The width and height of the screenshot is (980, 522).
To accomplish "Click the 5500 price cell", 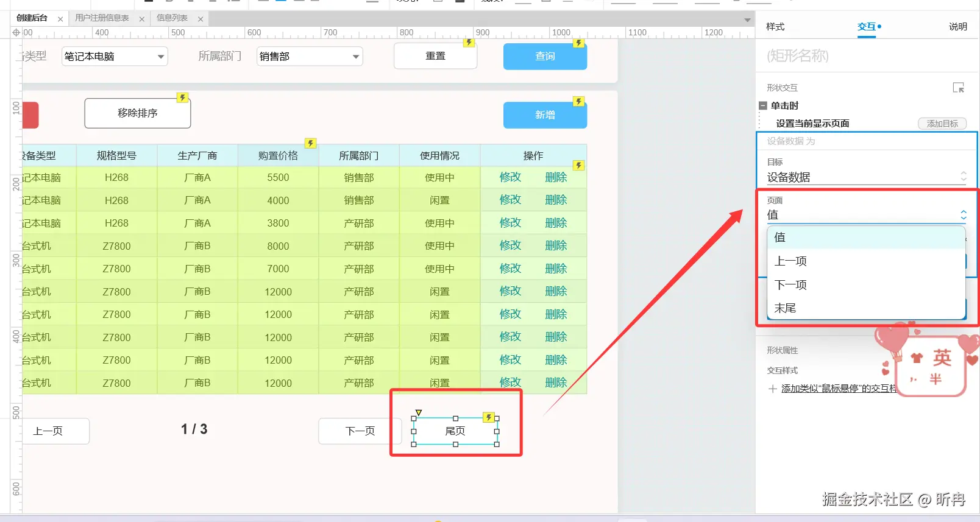I will [278, 177].
